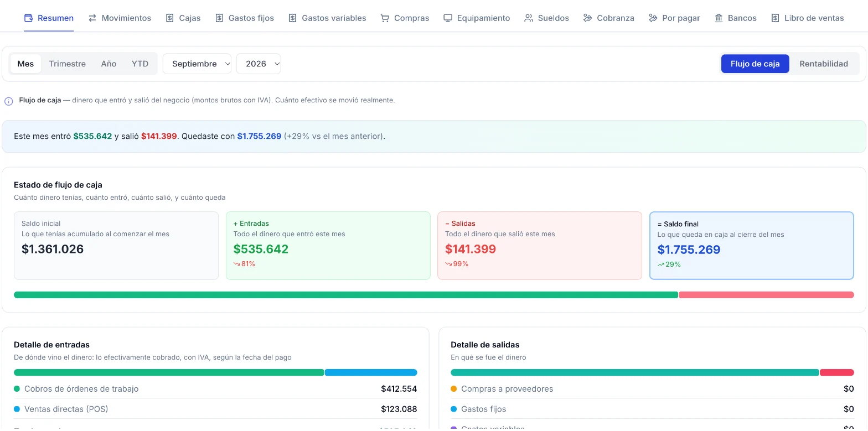Click the upward trend icon under Saldo final
Viewport: 868px width, 431px height.
click(661, 264)
